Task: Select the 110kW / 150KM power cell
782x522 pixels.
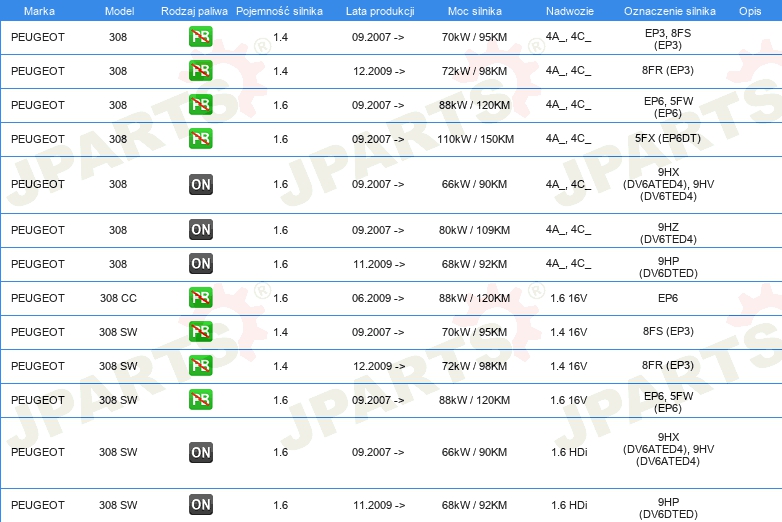Action: click(x=475, y=139)
